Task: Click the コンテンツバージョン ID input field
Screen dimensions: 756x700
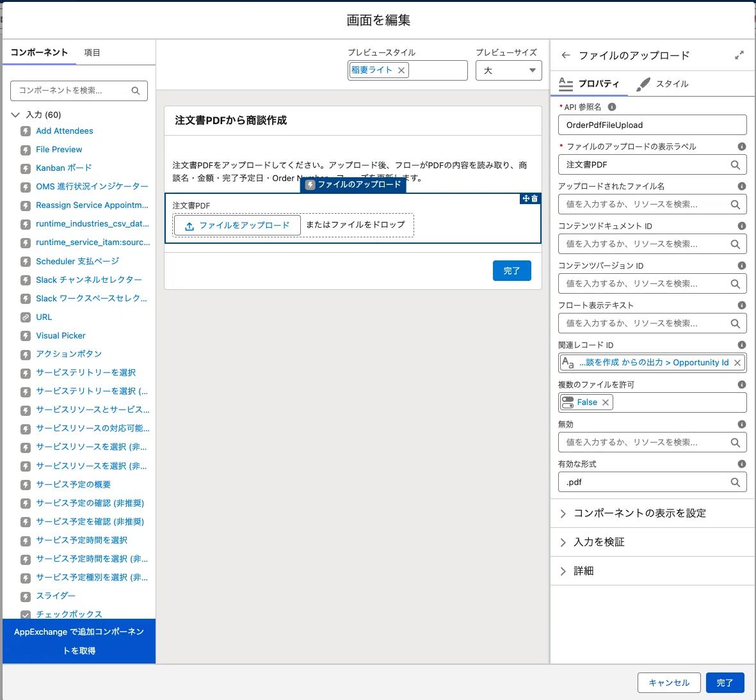Action: click(652, 284)
